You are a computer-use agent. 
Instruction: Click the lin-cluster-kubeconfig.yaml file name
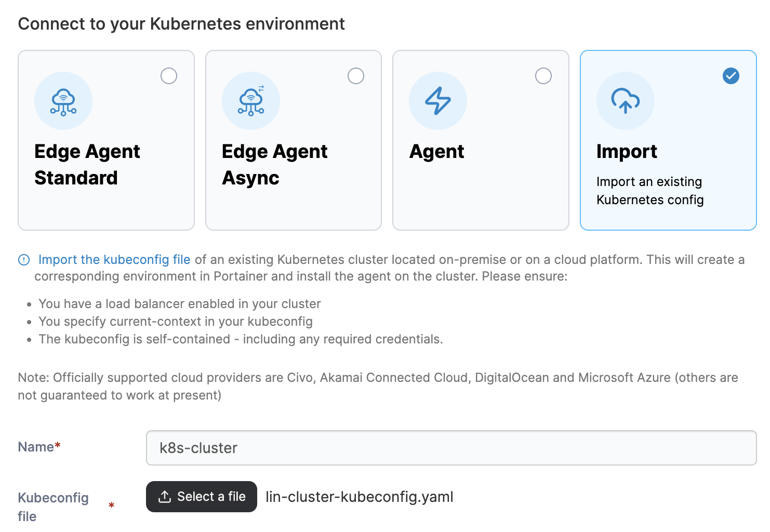[360, 497]
